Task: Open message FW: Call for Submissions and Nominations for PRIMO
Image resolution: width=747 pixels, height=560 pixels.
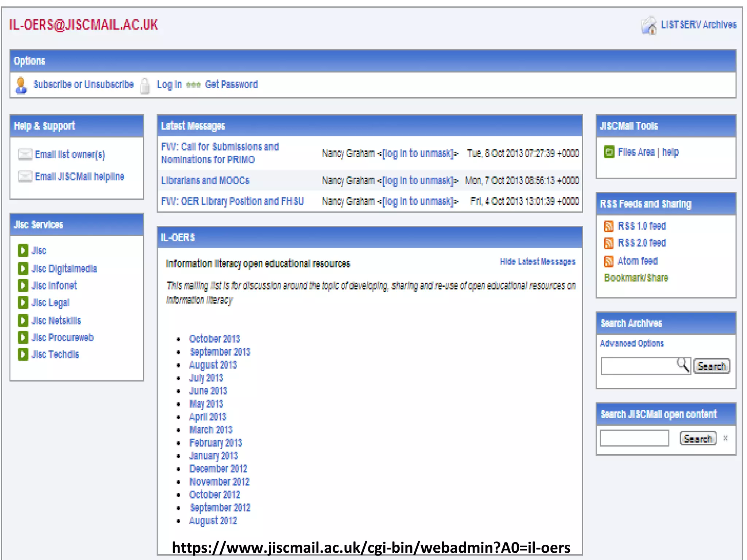Action: [220, 153]
